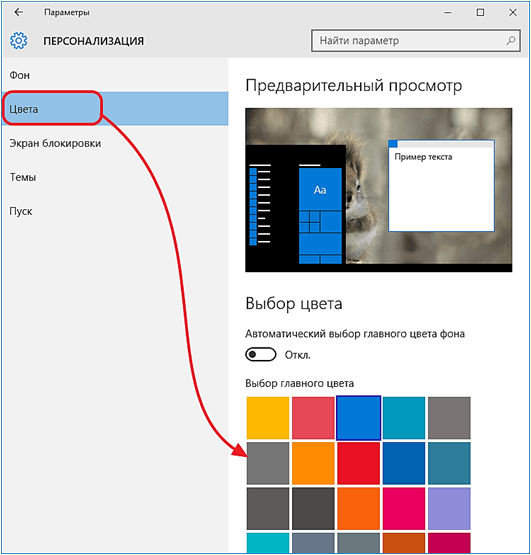Select the orange swatch in second row
Image resolution: width=531 pixels, height=555 pixels.
(313, 463)
